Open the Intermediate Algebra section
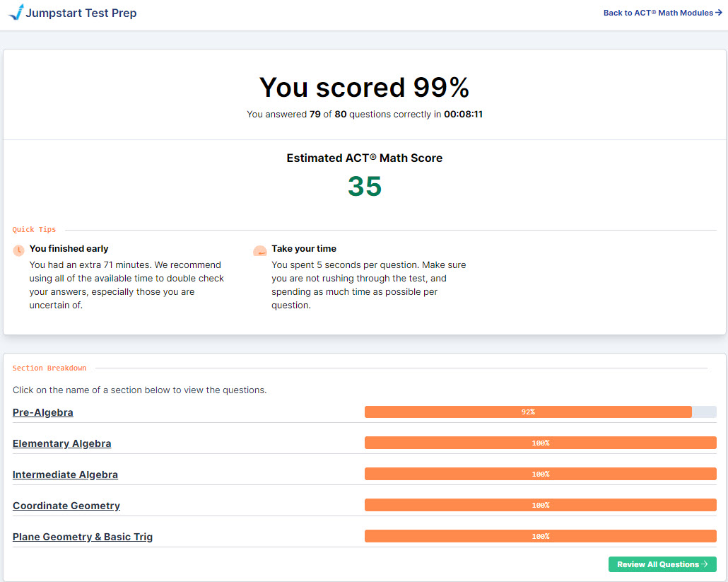The height and width of the screenshot is (582, 728). pos(65,475)
